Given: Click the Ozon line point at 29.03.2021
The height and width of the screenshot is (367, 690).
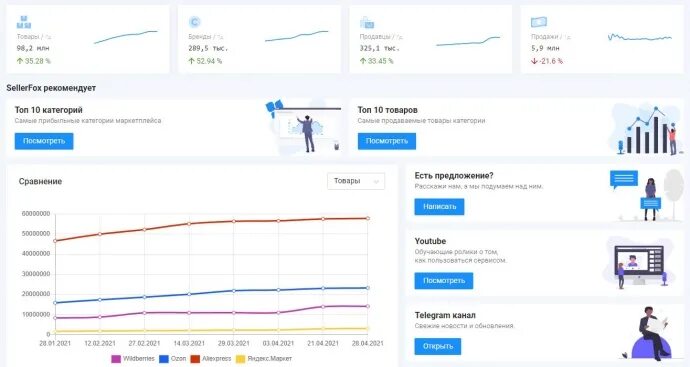Looking at the screenshot, I should 234,291.
